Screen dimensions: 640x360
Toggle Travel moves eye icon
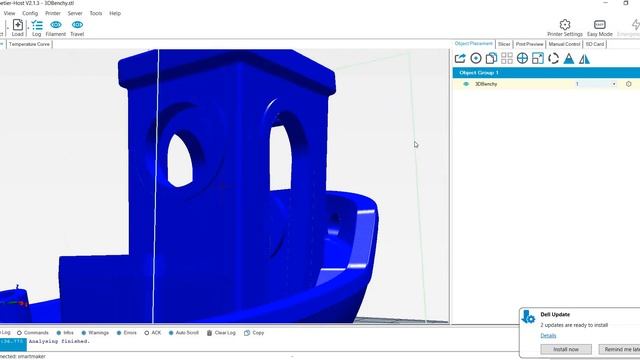point(77,25)
